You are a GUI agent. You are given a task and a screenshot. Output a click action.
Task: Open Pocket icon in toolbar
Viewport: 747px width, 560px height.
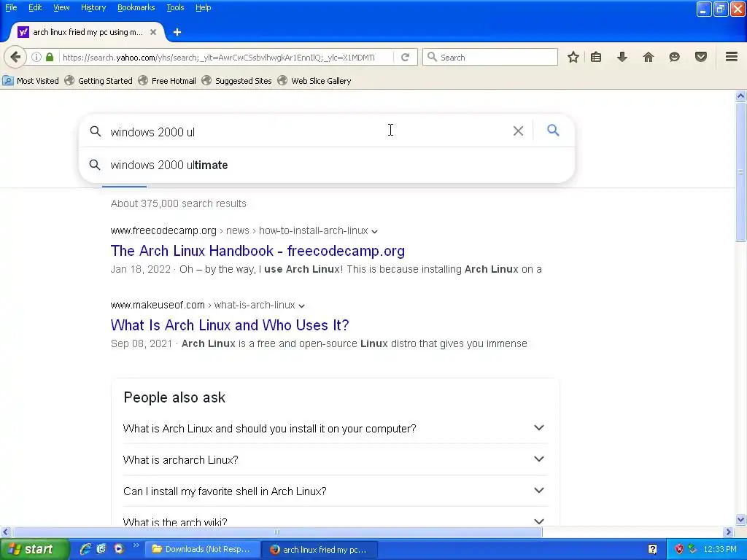point(700,57)
